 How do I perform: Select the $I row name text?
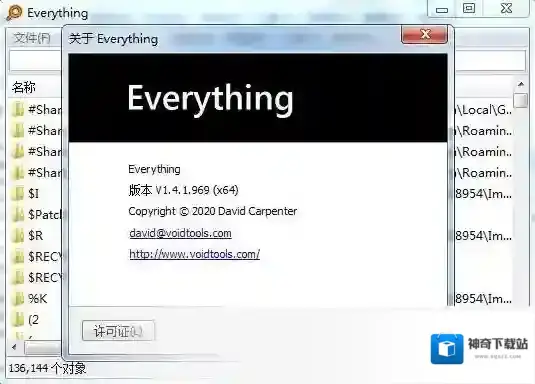coord(33,194)
